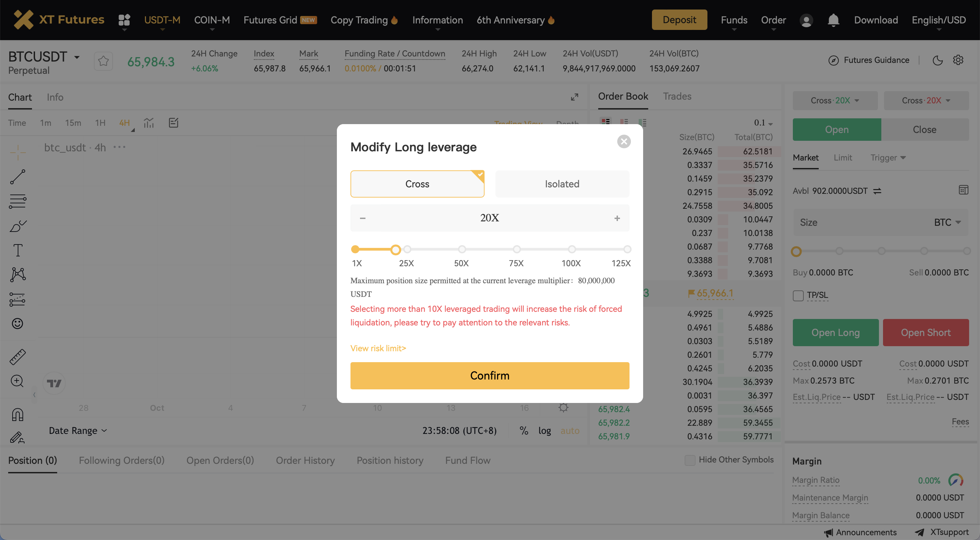Switch to dark mode with moon icon
The image size is (980, 540).
937,60
